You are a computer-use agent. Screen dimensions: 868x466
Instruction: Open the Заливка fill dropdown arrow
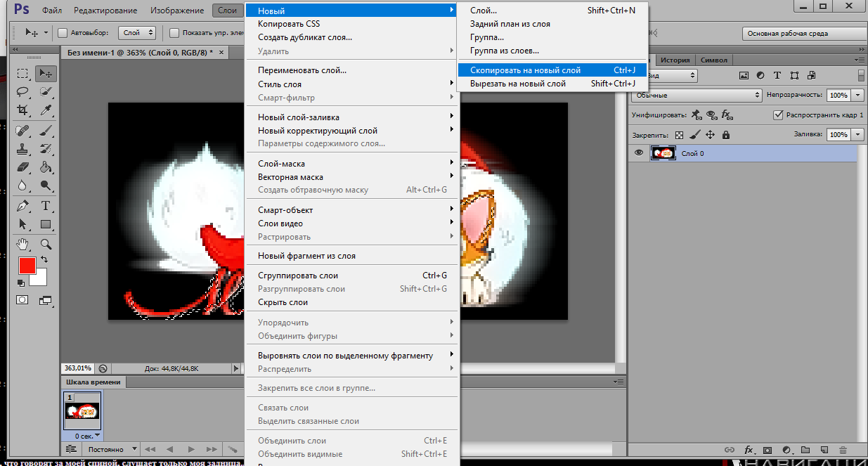858,134
